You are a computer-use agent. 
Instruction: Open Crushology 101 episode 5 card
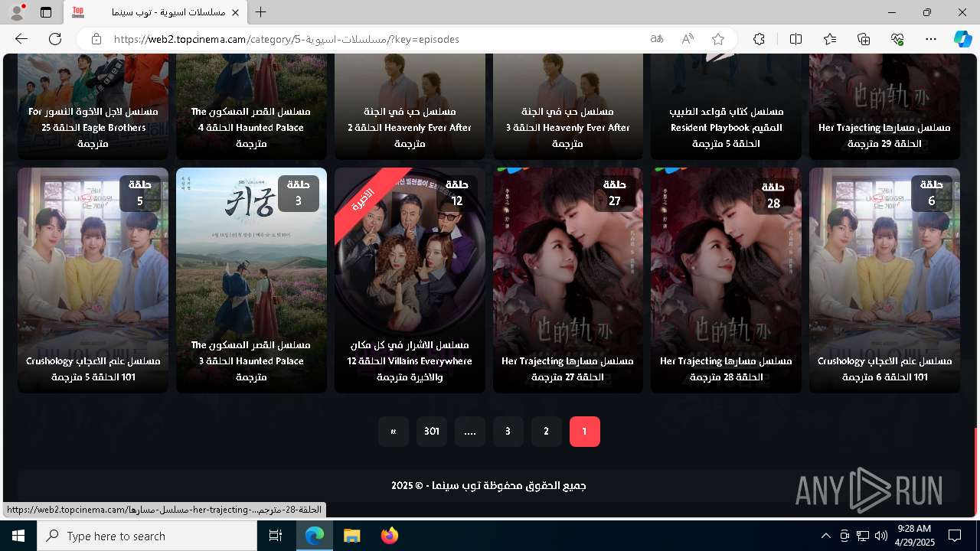pyautogui.click(x=93, y=280)
